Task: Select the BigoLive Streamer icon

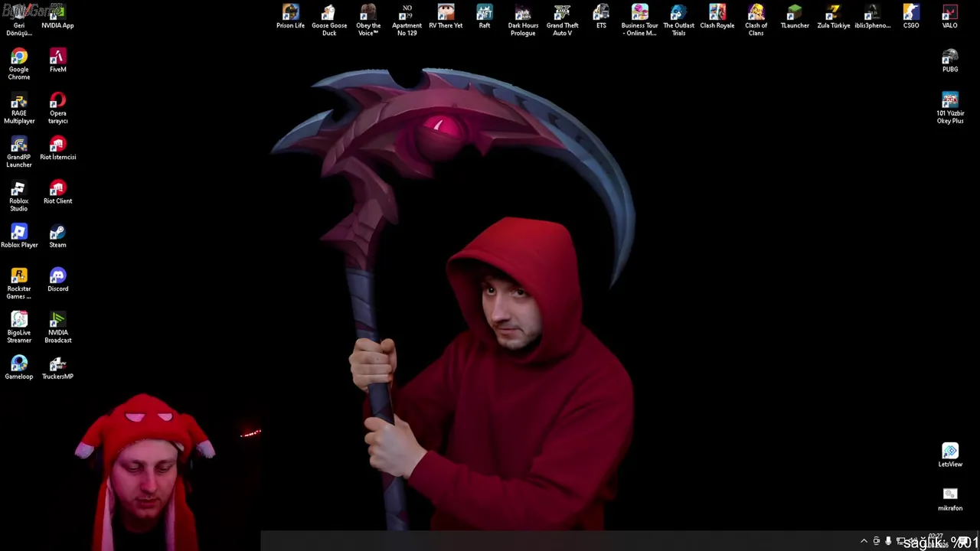Action: point(19,328)
